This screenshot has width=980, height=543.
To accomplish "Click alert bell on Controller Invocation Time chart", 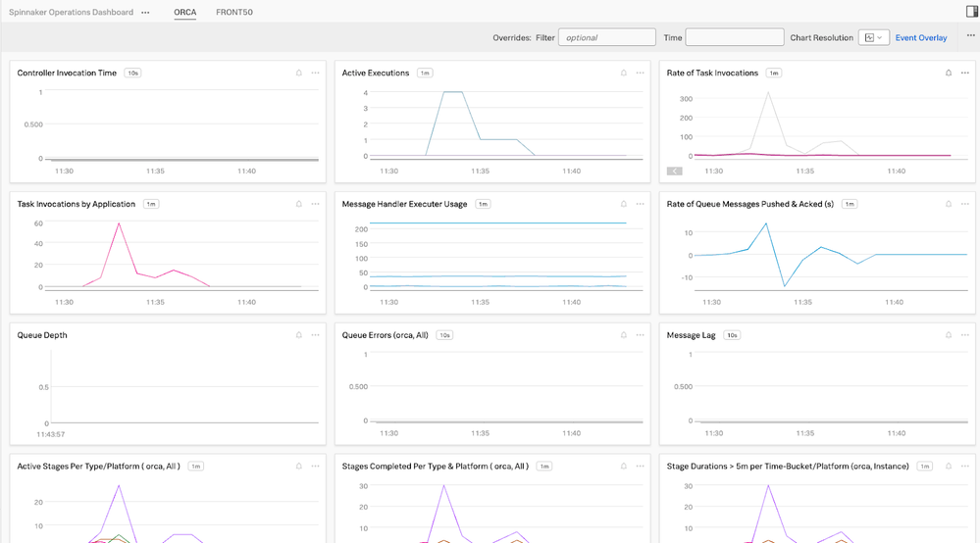I will pos(299,73).
